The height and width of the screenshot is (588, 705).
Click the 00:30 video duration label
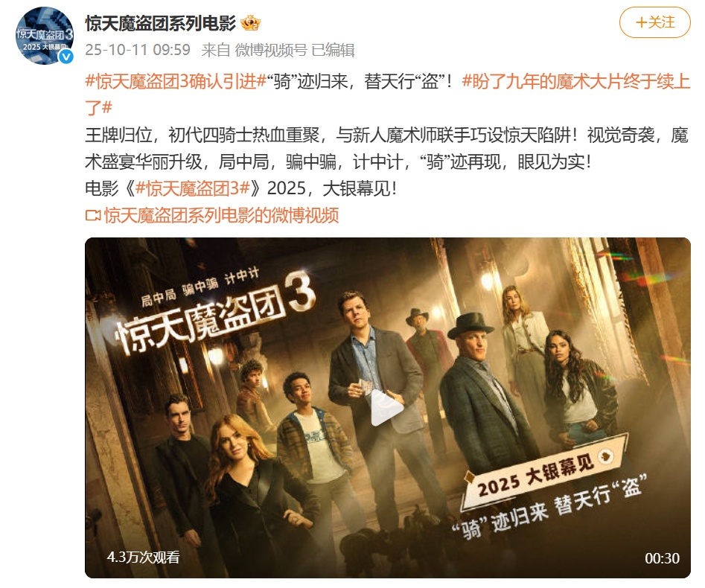point(662,558)
